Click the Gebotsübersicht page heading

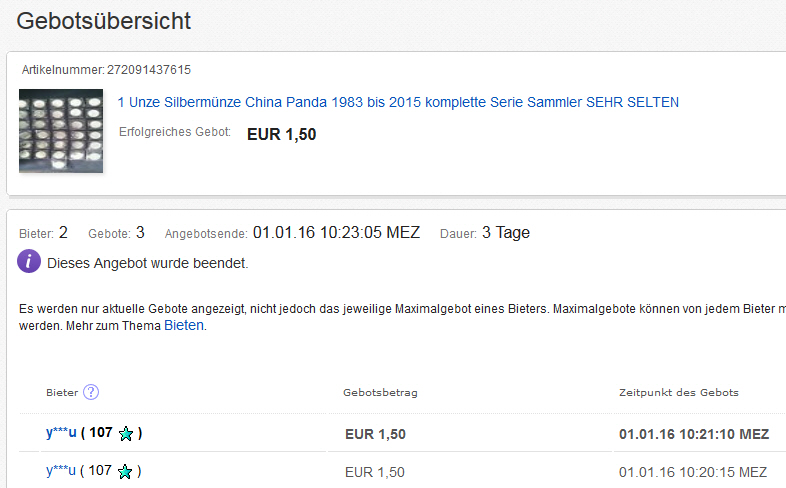click(x=104, y=21)
